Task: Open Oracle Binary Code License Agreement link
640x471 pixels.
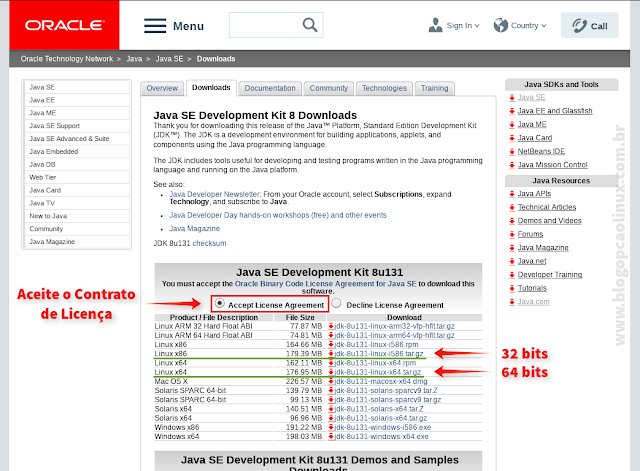Action: tap(325, 284)
